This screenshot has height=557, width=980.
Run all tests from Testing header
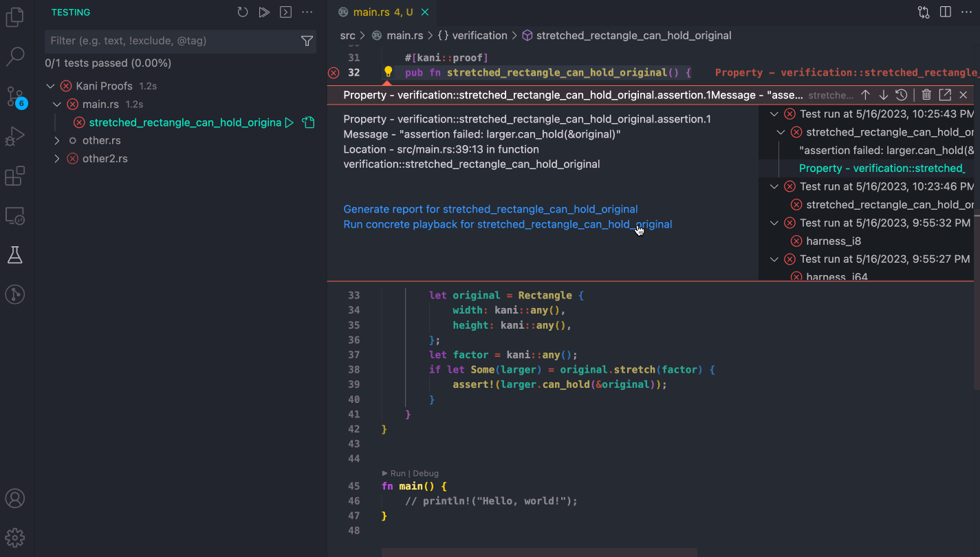(x=264, y=12)
